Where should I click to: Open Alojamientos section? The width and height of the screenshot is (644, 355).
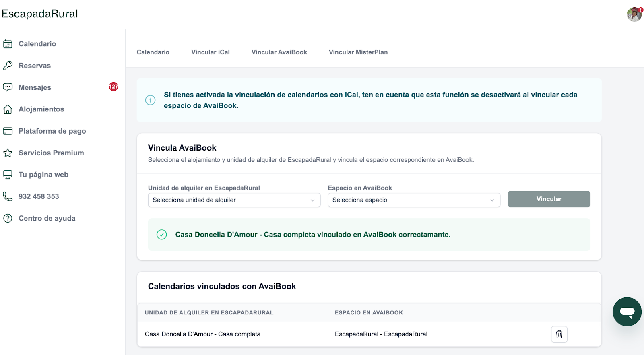coord(41,109)
